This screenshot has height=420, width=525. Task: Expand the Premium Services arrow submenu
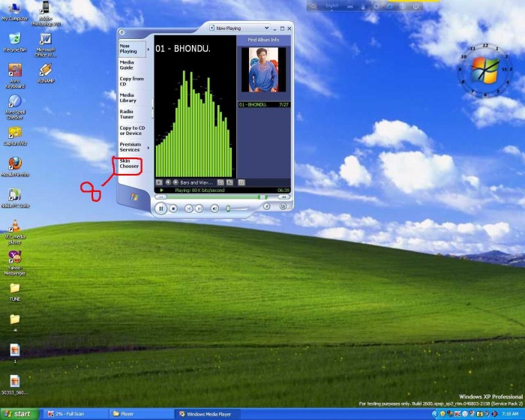148,148
